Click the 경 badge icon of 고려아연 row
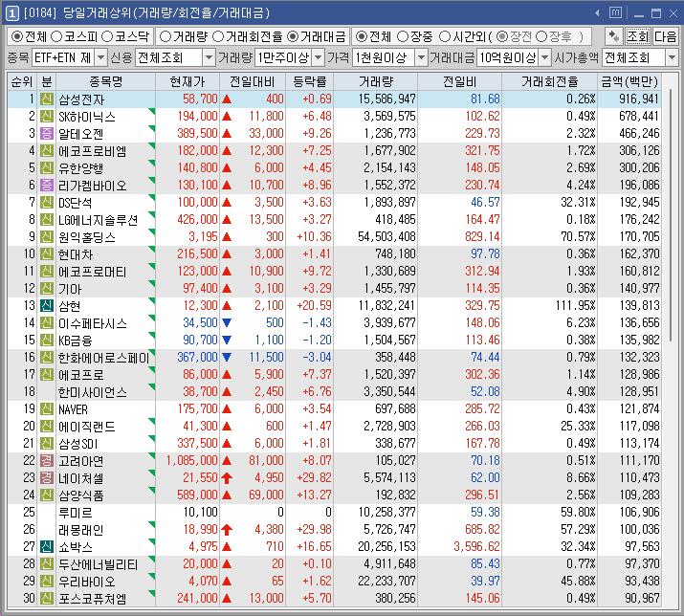Viewport: 684px width, 616px height. [x=47, y=461]
